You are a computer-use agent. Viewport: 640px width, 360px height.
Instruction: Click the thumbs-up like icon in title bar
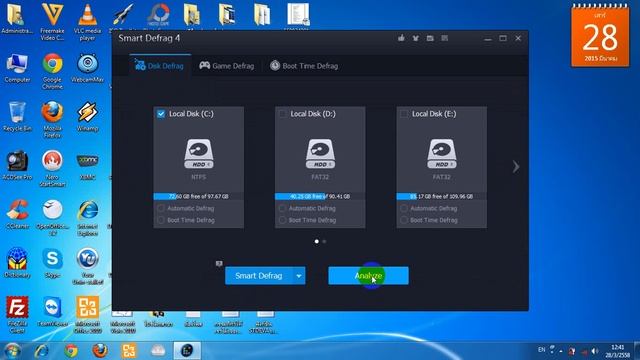click(x=401, y=38)
